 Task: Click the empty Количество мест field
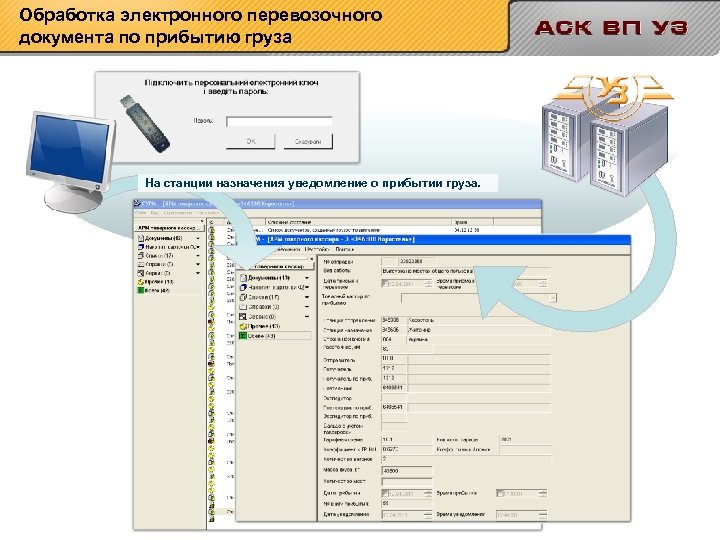[407, 482]
